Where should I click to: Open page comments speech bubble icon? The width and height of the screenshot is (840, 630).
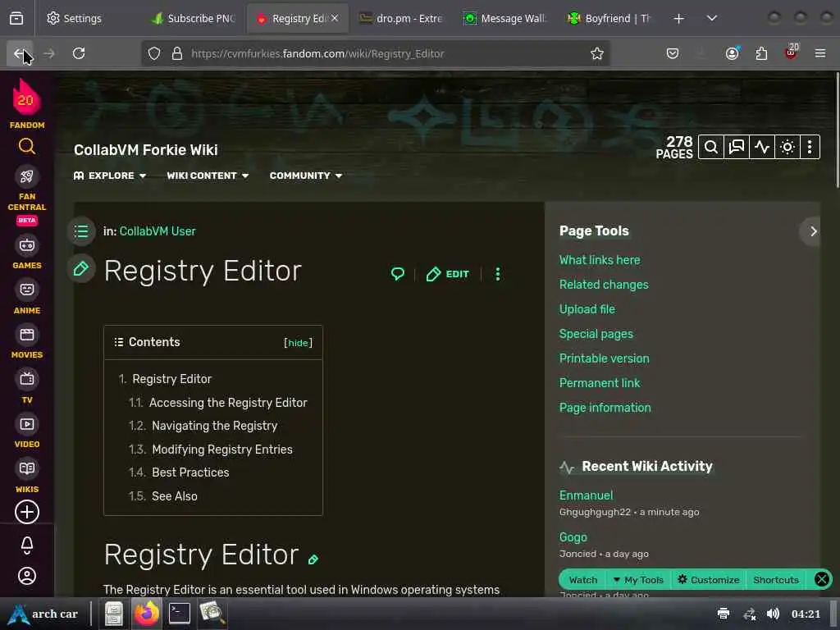coord(398,274)
